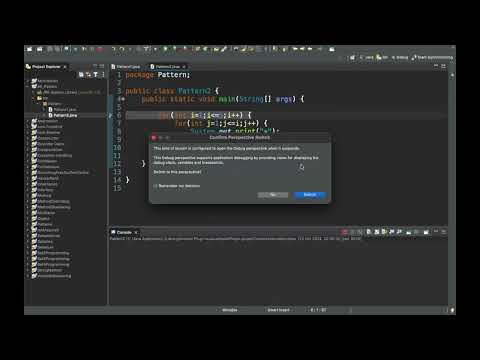Expand the JRE System Library node
The width and height of the screenshot is (480, 360).
34,92
